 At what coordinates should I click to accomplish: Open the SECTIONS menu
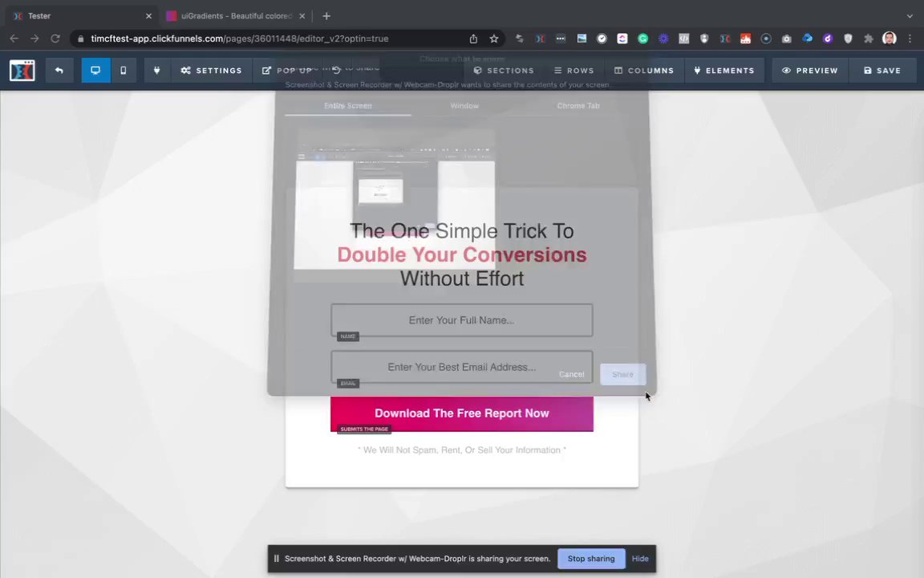click(504, 70)
